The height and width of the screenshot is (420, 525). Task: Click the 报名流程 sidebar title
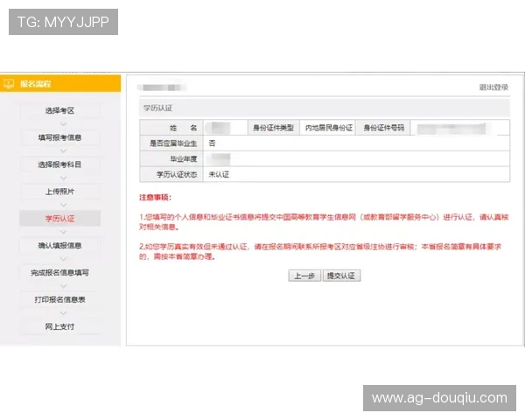pos(36,84)
